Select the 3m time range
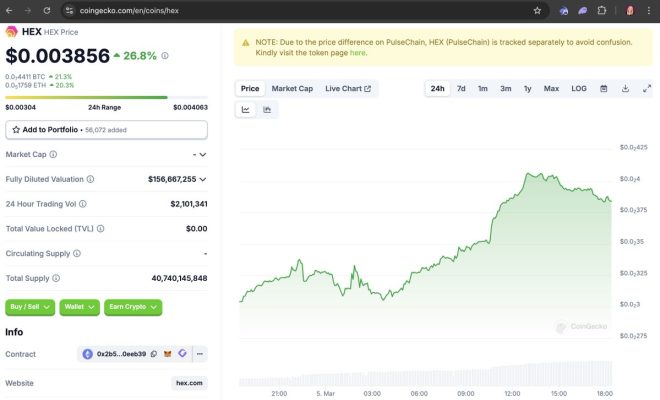 tap(506, 88)
